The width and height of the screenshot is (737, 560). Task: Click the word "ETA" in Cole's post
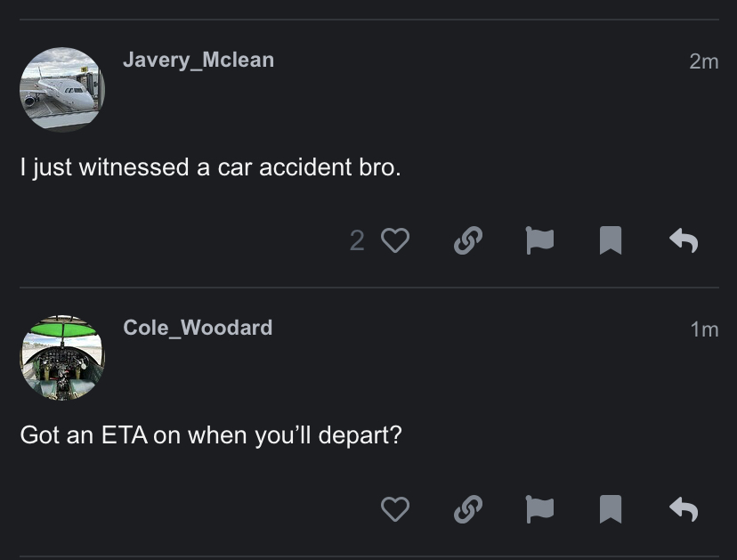pos(124,436)
